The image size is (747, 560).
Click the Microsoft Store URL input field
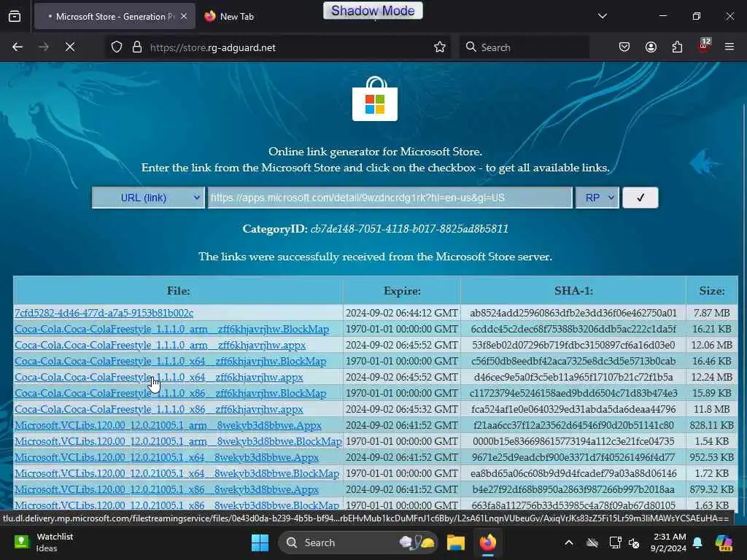[x=390, y=198]
